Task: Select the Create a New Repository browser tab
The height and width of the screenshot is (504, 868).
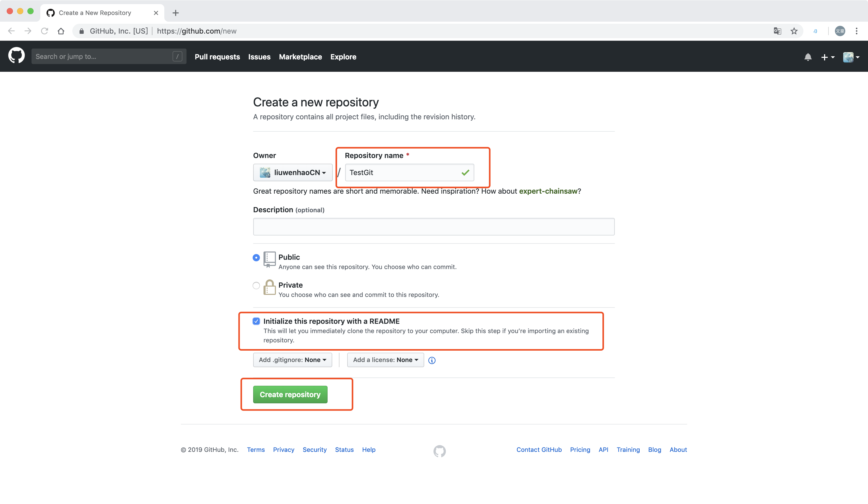Action: tap(102, 13)
